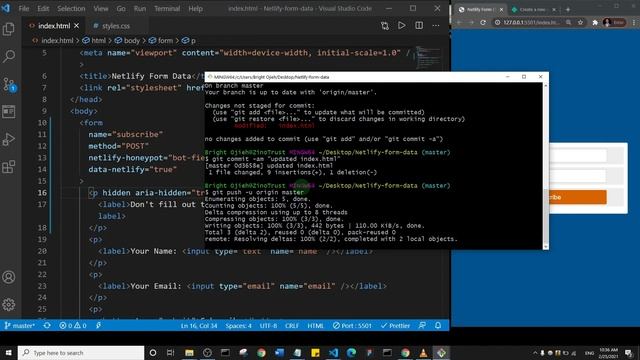Click the VS Code minimap preview
Image resolution: width=640 pixels, height=360 pixels.
click(428, 58)
